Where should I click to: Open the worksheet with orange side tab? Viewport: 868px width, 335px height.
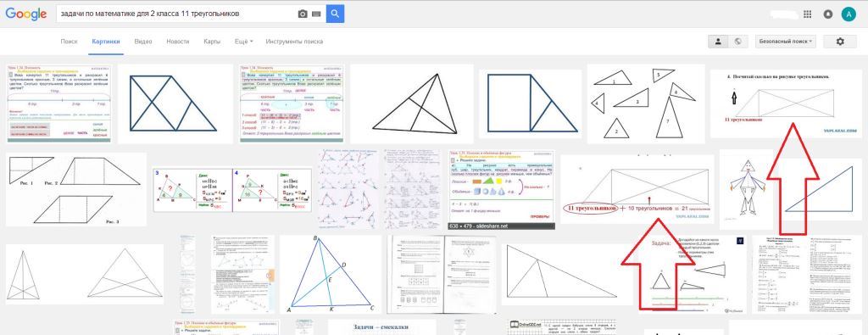[x=242, y=275]
